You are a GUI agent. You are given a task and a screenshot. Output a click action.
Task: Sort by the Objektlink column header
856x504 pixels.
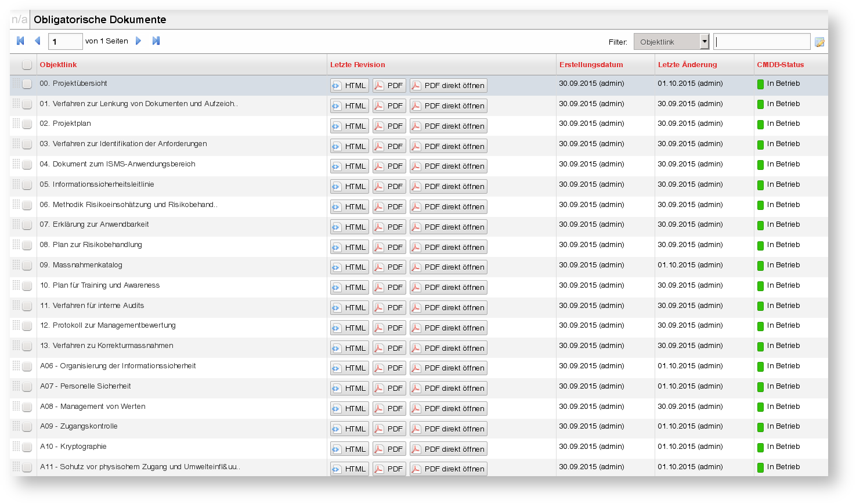58,64
